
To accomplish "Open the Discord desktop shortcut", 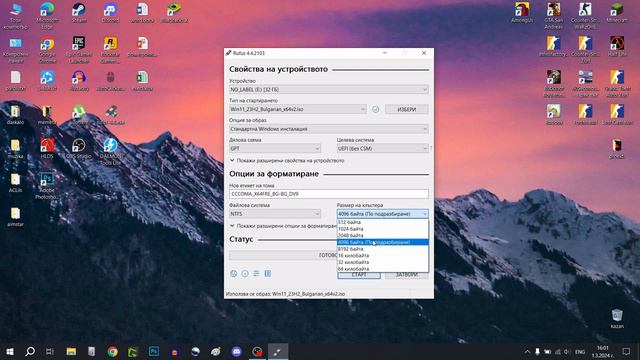I will click(x=110, y=13).
